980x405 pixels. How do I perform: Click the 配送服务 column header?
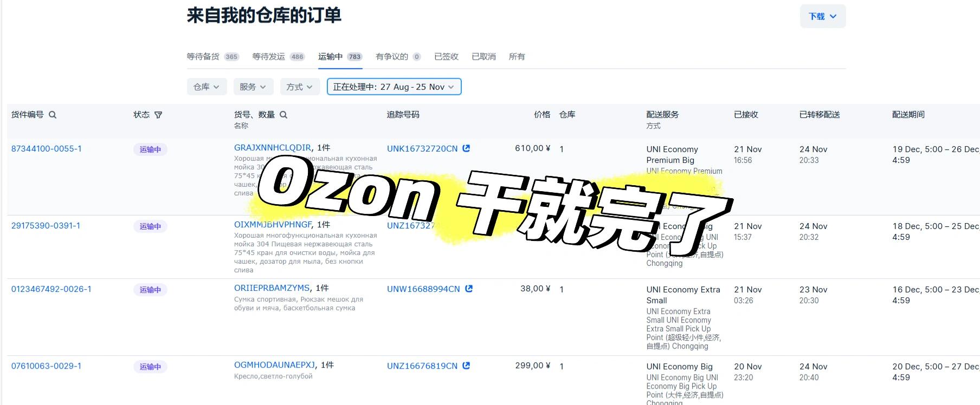[662, 115]
